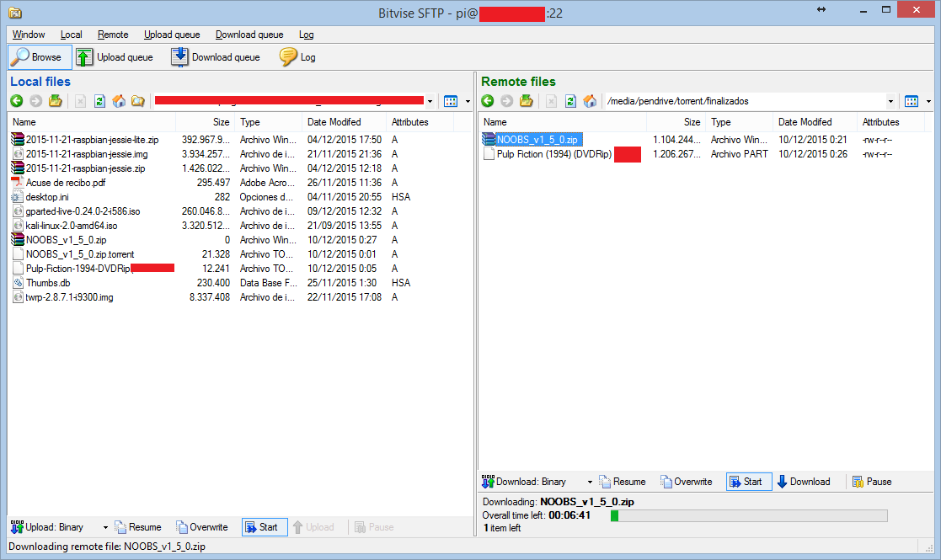
Task: Click the local folder browse icon
Action: (138, 101)
